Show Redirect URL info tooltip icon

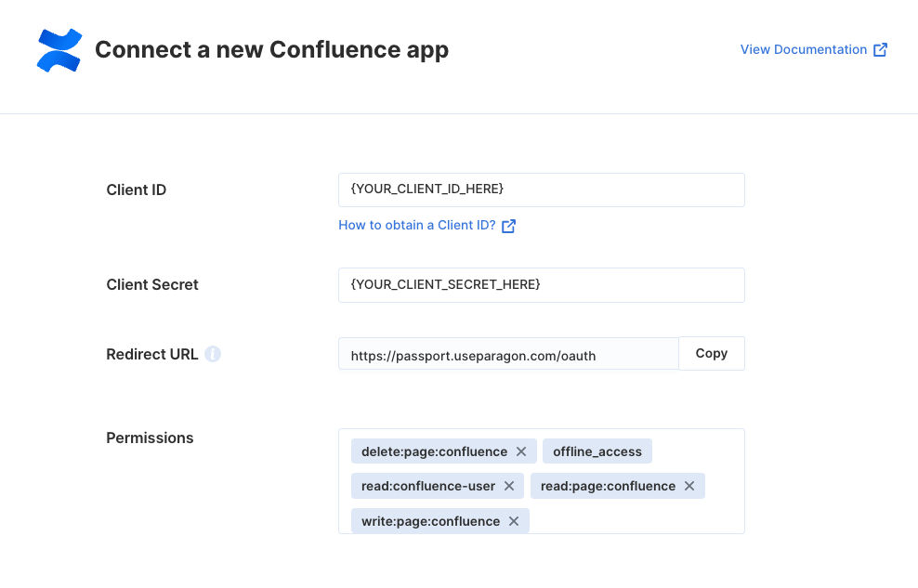click(x=213, y=354)
